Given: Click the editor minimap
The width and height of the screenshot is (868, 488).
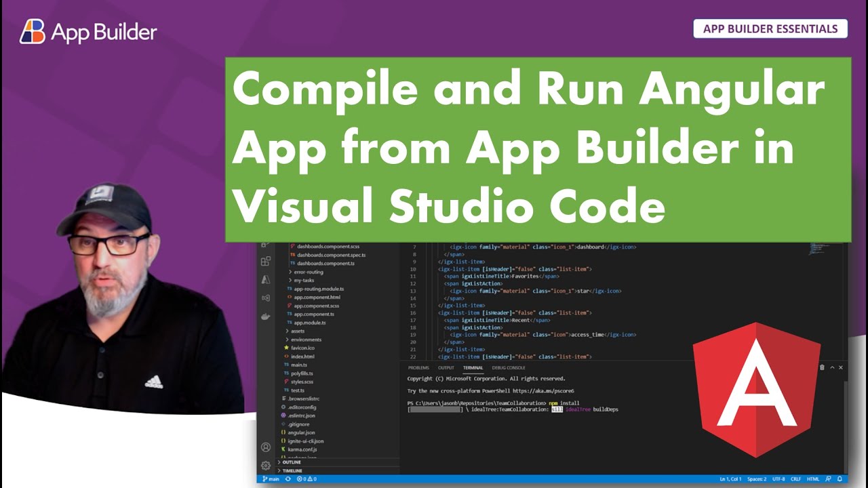Looking at the screenshot, I should click(819, 249).
